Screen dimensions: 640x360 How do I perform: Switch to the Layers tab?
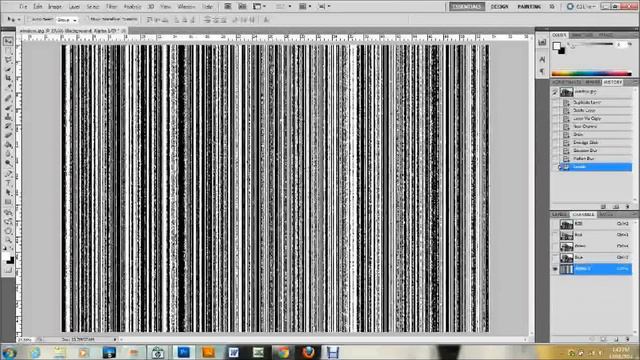[559, 215]
